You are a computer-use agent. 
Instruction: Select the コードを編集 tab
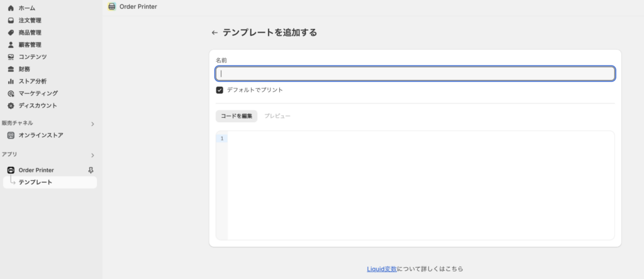click(x=236, y=116)
